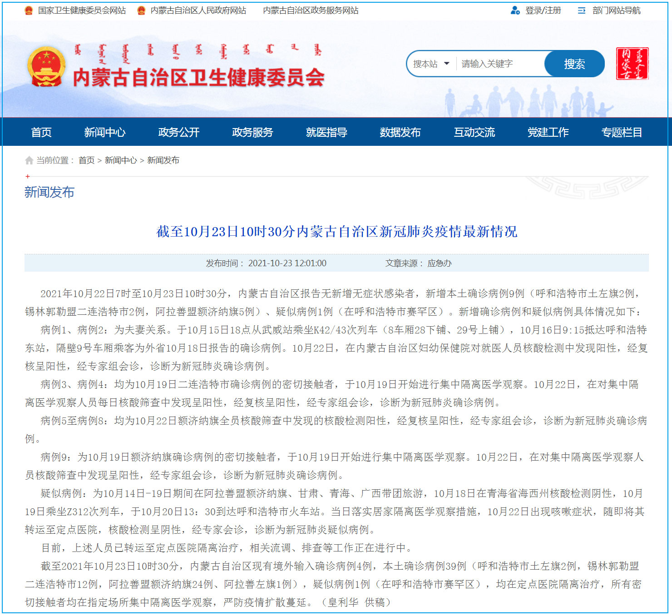
Task: Switch to the 新闻中心 navigation tab
Action: pos(105,132)
